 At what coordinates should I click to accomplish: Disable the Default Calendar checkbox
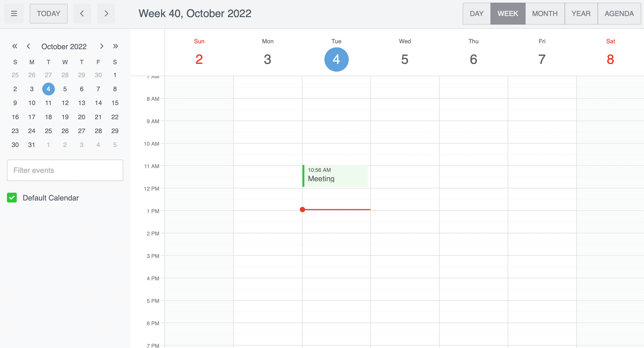click(12, 198)
